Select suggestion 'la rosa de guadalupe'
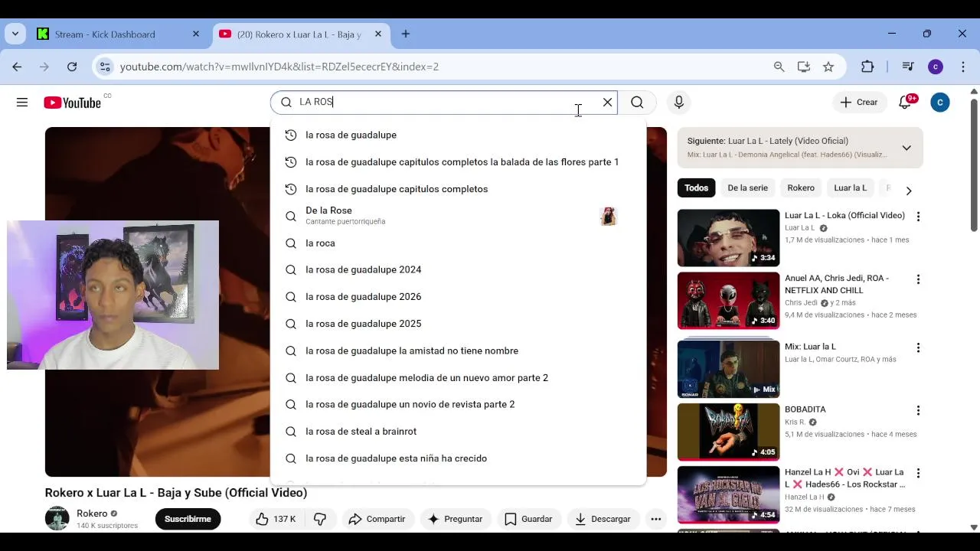The width and height of the screenshot is (980, 551). [458, 135]
